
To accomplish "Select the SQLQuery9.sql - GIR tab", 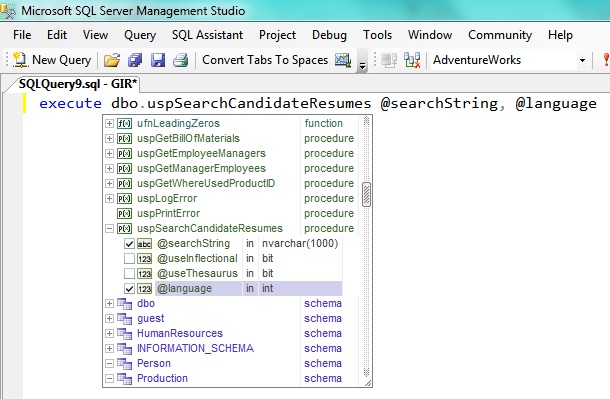I will [78, 84].
